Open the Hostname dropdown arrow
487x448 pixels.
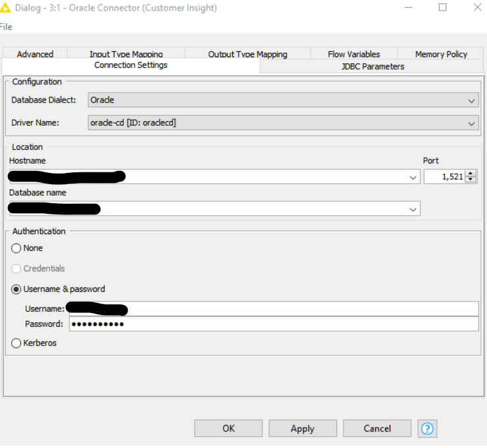(x=413, y=177)
